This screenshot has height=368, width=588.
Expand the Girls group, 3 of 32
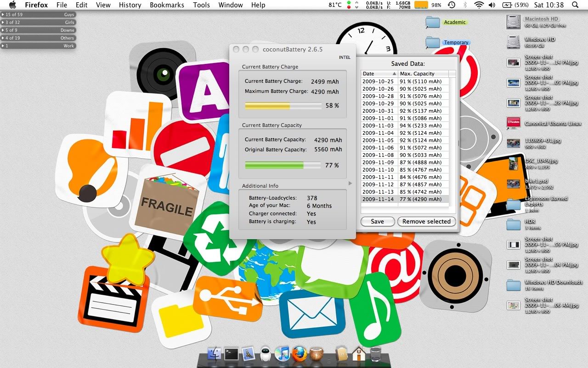[38, 23]
